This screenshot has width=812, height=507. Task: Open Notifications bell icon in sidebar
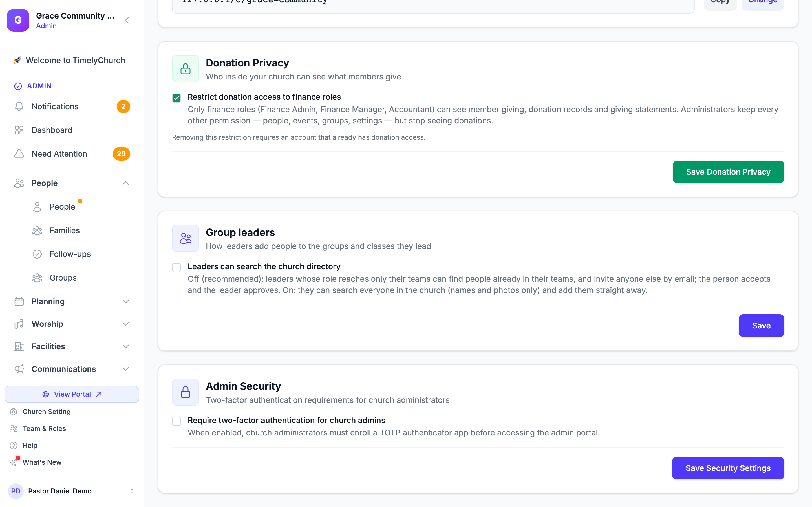(19, 106)
